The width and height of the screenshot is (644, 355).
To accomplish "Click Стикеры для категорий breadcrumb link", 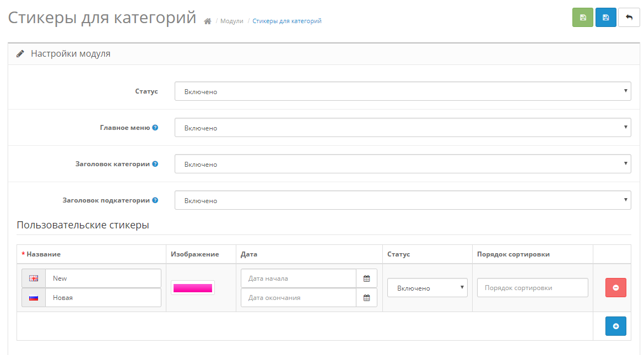I will (x=287, y=21).
